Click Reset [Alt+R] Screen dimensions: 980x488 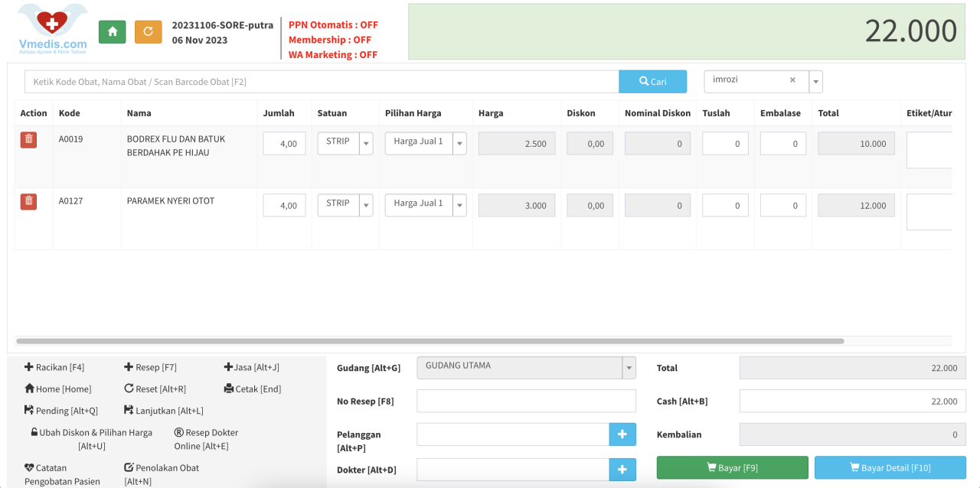click(x=155, y=389)
